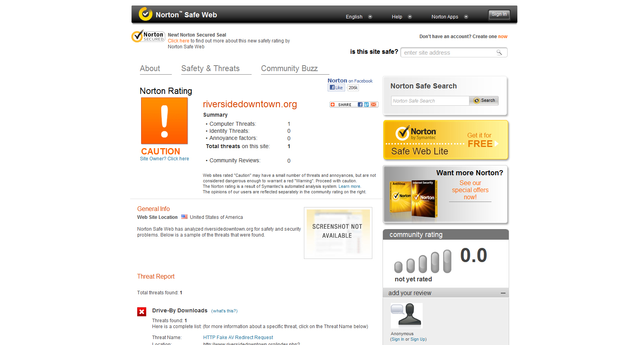Click the Anonymous user avatar
The image size is (644, 345).
coord(407,316)
